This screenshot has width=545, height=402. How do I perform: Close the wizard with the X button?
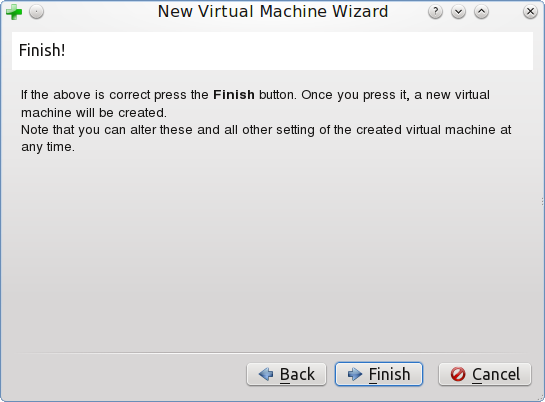(x=530, y=12)
